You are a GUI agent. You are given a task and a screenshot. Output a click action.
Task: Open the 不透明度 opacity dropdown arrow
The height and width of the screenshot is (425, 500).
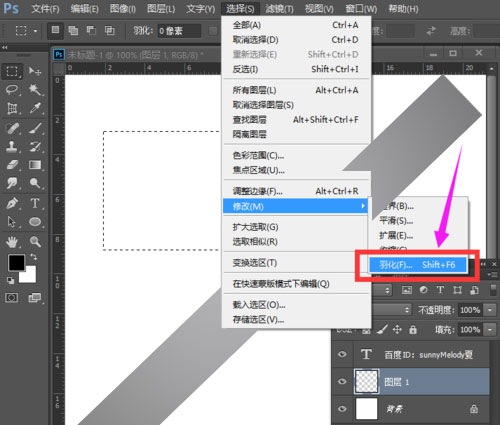pyautogui.click(x=490, y=310)
